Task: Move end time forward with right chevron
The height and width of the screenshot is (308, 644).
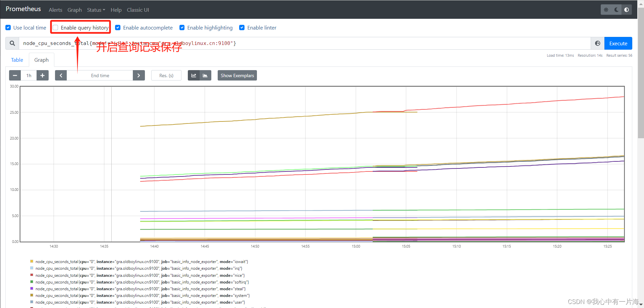Action: 139,75
